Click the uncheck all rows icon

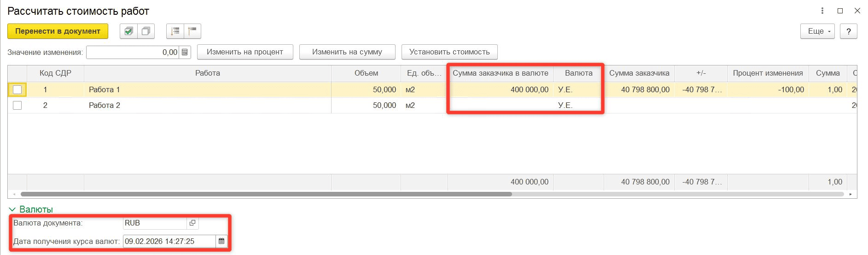coord(146,31)
